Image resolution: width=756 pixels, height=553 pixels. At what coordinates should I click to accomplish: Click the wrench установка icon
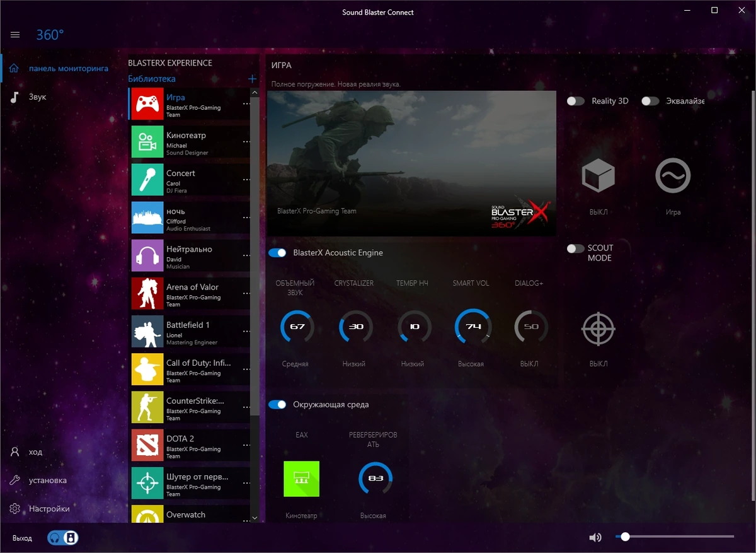(x=14, y=480)
